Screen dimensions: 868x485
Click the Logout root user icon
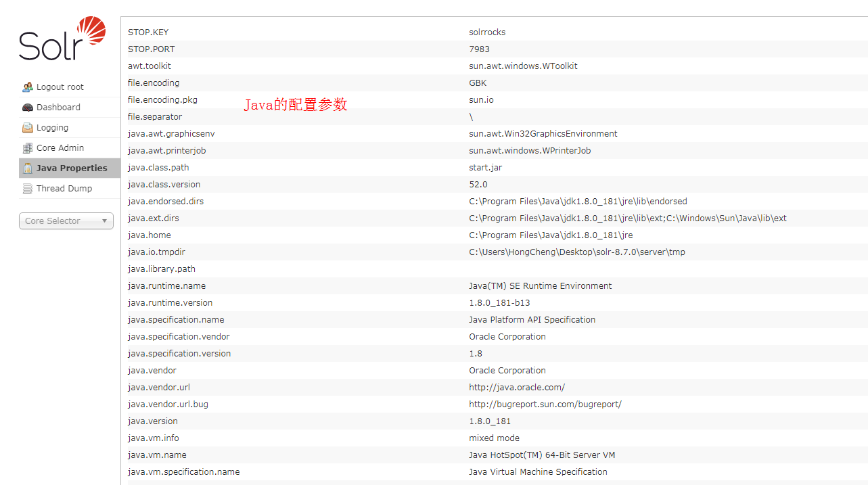28,87
